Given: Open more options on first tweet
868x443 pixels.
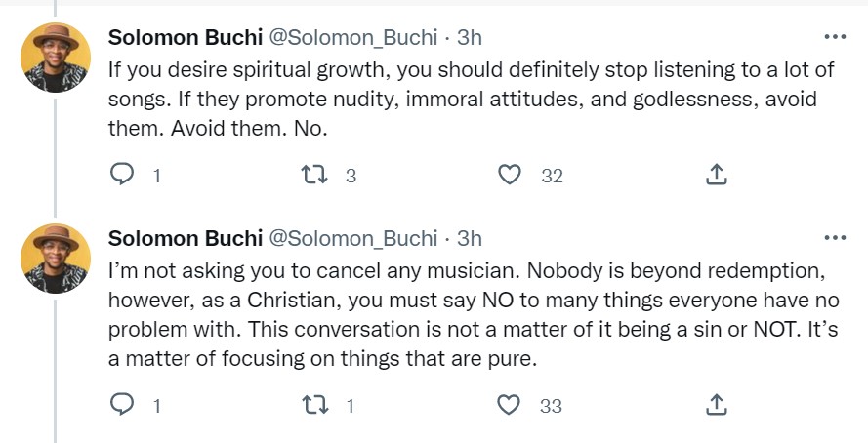Looking at the screenshot, I should click(x=835, y=37).
